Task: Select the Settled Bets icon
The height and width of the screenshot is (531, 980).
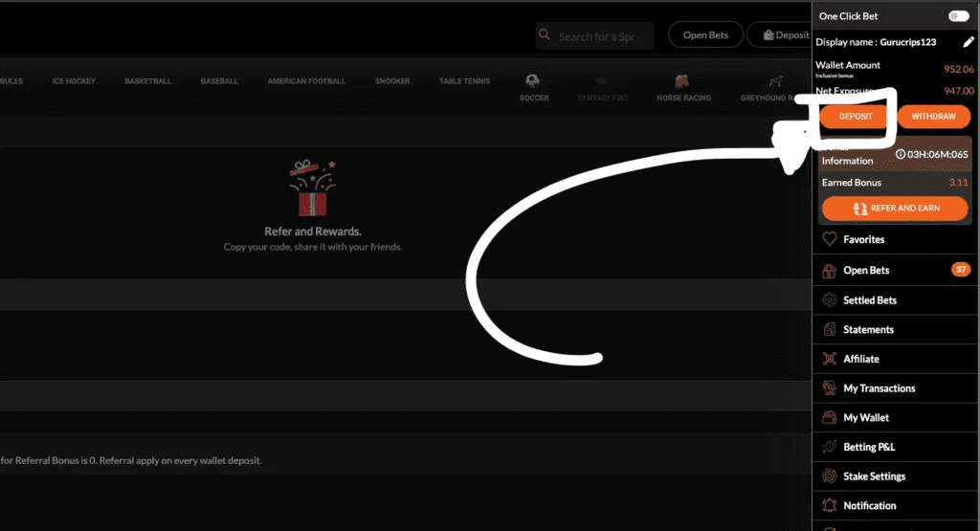Action: pos(830,299)
